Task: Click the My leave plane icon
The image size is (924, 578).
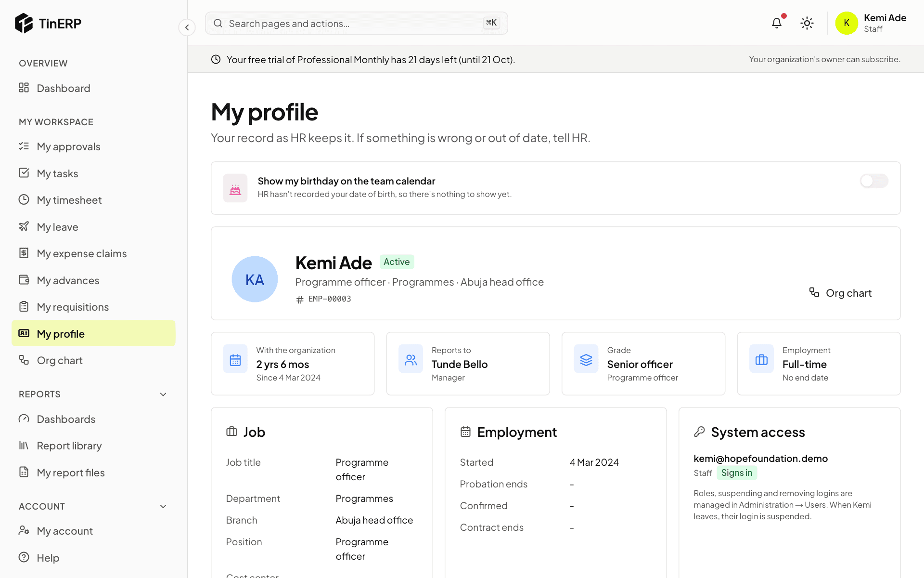Action: 24,226
